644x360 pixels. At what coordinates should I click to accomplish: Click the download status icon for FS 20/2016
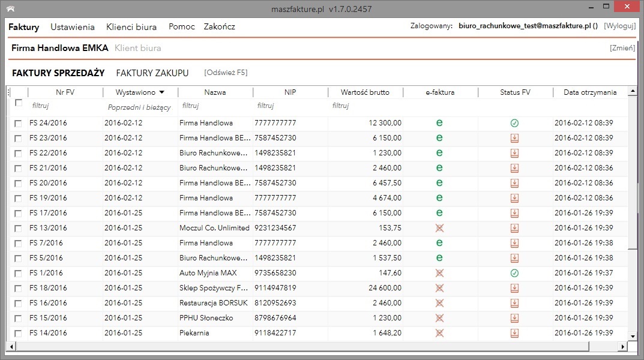click(514, 183)
